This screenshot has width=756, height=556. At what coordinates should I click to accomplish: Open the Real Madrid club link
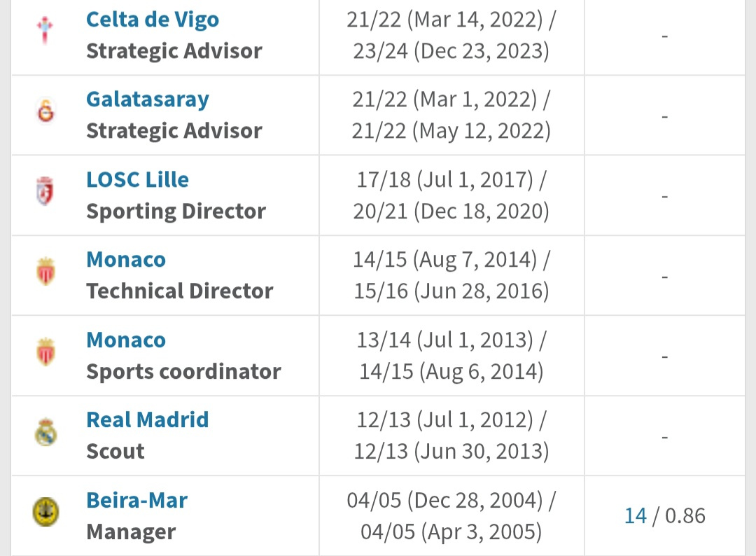(148, 420)
